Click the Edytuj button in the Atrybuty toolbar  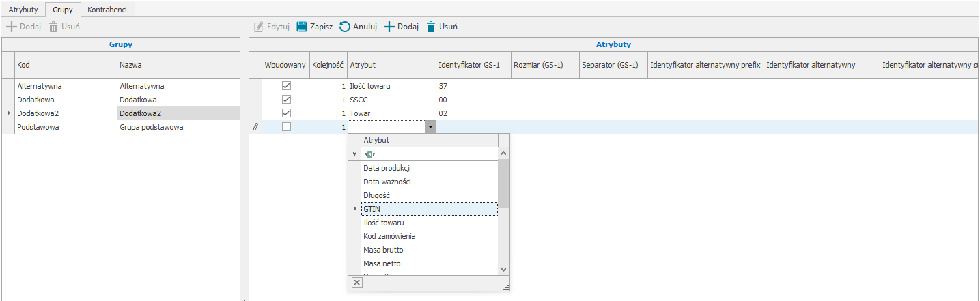click(272, 27)
